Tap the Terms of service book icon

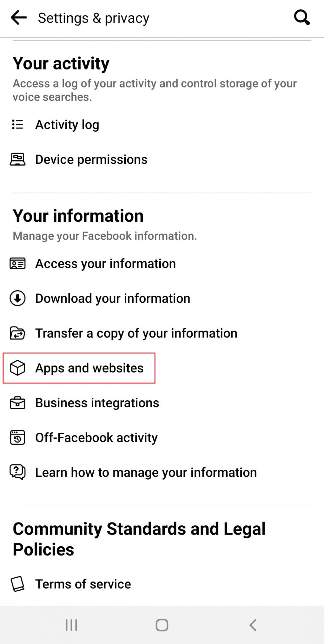(18, 584)
